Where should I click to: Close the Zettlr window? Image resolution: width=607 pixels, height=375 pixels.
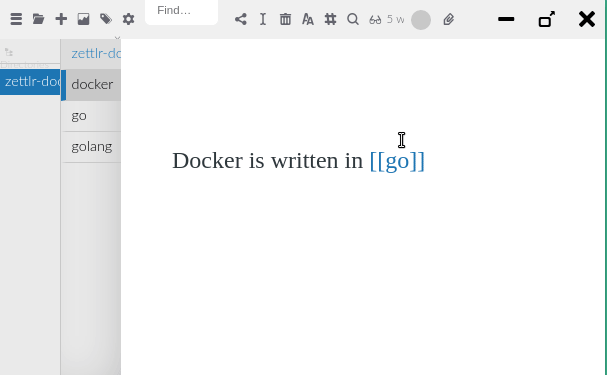[587, 19]
